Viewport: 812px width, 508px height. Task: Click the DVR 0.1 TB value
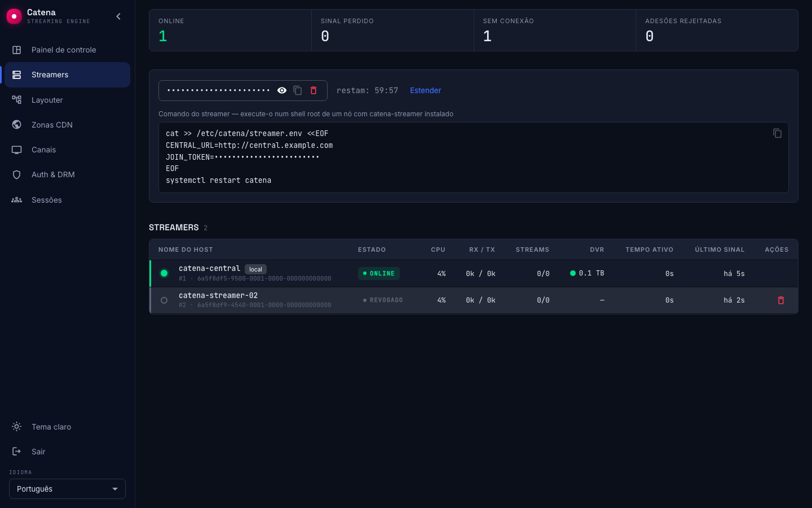592,273
